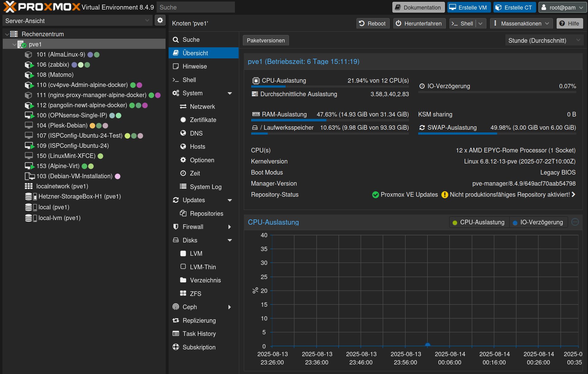Click the Subskription lifebuoy icon
Image resolution: width=588 pixels, height=374 pixels.
pos(176,347)
